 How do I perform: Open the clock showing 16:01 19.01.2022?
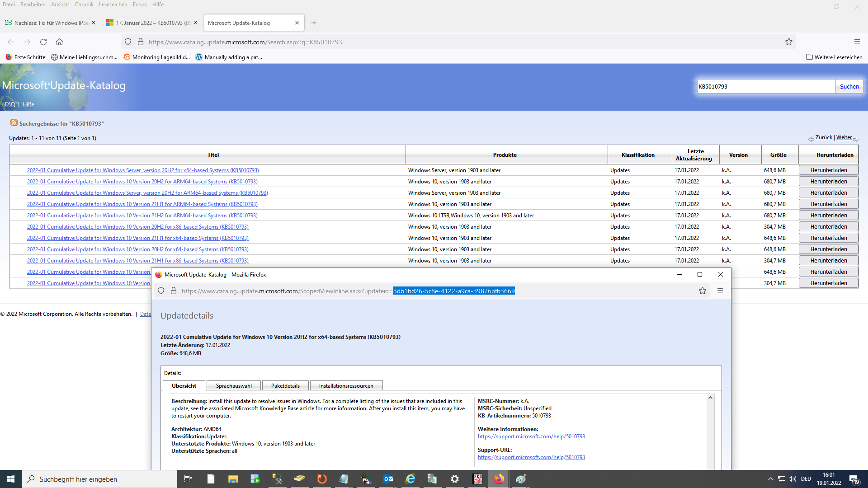[x=829, y=479]
